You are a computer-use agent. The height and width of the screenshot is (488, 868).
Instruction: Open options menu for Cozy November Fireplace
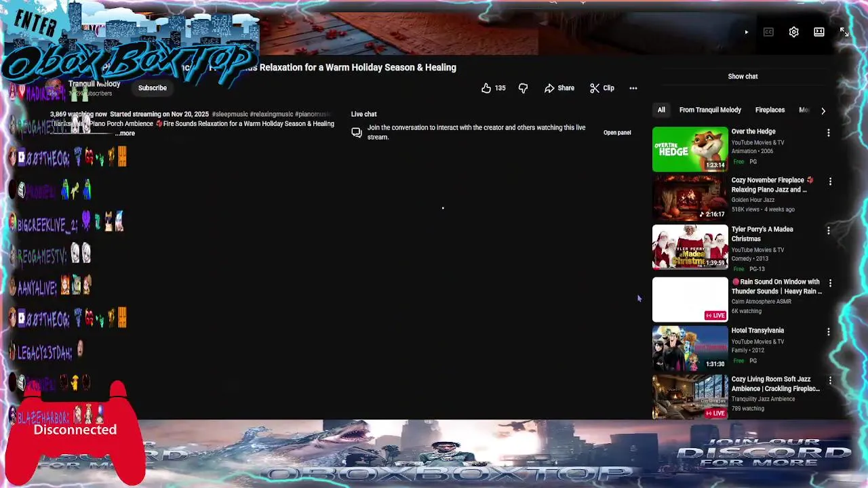[x=830, y=182]
